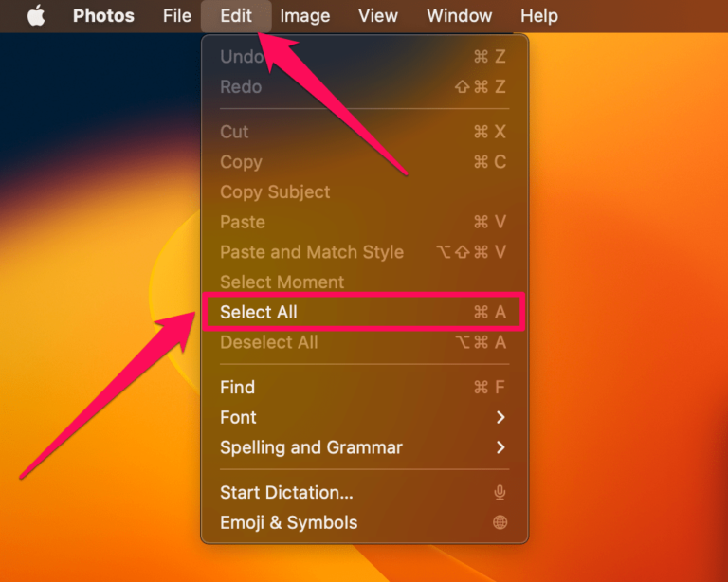728x582 pixels.
Task: Click the Copy Subject menu entry
Action: 275,192
